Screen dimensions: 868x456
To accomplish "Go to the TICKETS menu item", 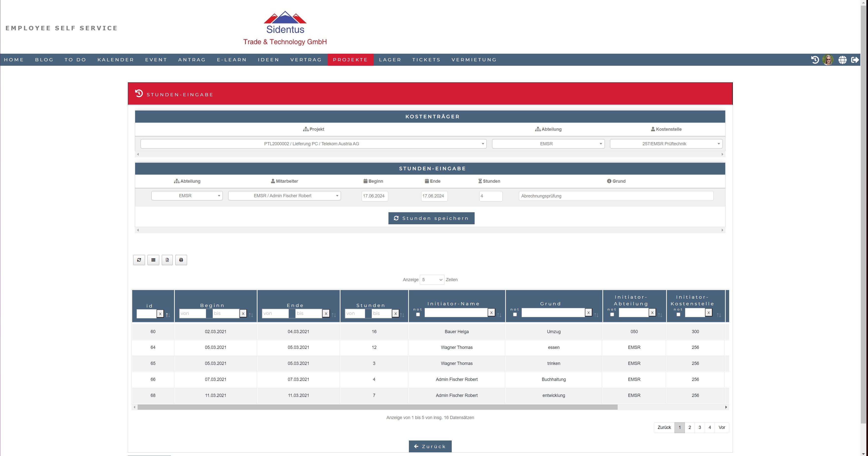I will click(x=426, y=60).
